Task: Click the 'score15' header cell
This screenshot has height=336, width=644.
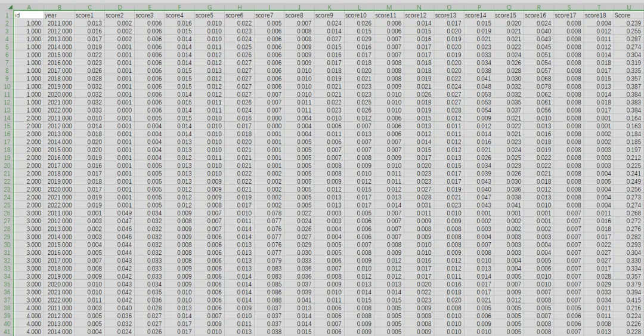Action: pyautogui.click(x=509, y=15)
